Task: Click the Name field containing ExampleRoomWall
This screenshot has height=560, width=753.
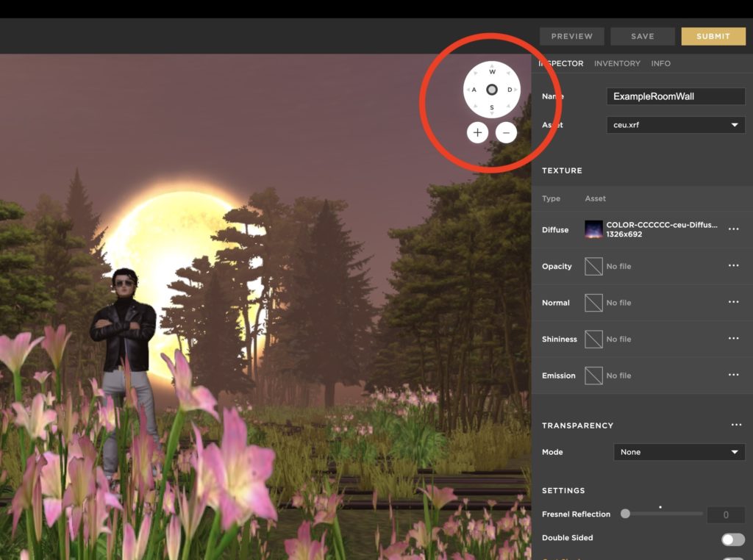Action: point(675,96)
